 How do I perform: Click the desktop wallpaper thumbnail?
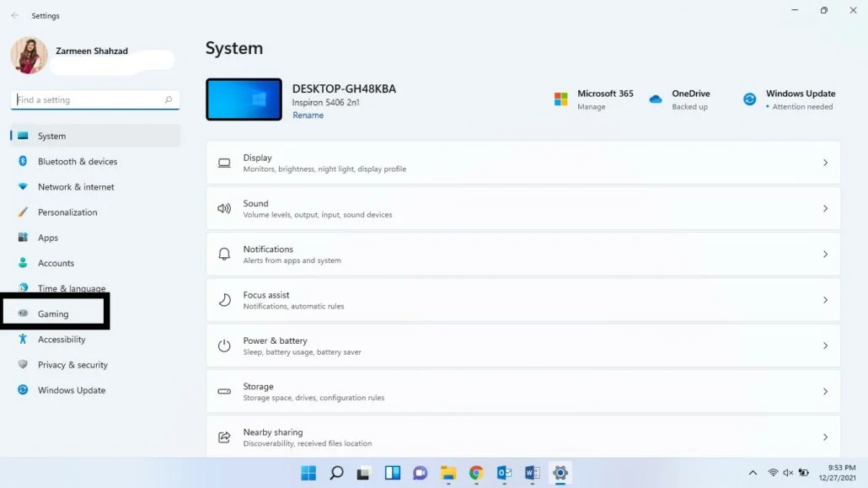coord(244,99)
